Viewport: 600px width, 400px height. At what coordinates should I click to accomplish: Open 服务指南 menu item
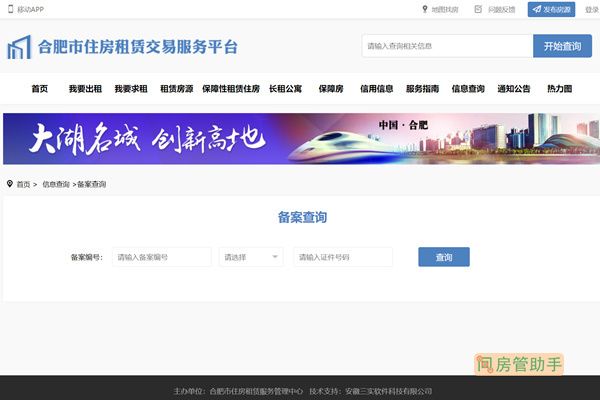click(x=422, y=89)
